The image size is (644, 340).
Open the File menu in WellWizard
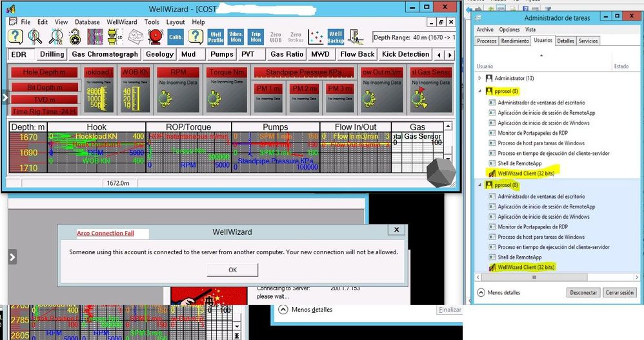tap(25, 22)
